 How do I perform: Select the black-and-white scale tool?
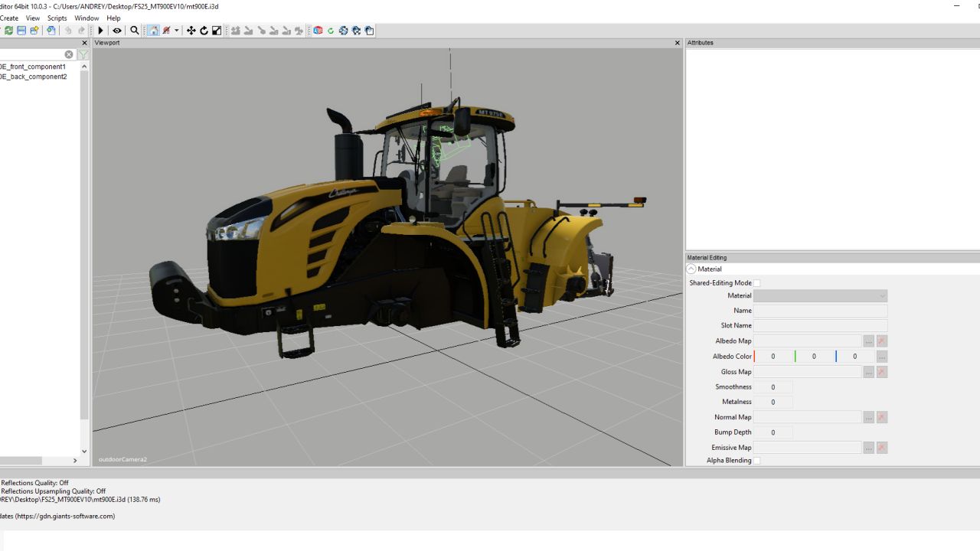217,31
